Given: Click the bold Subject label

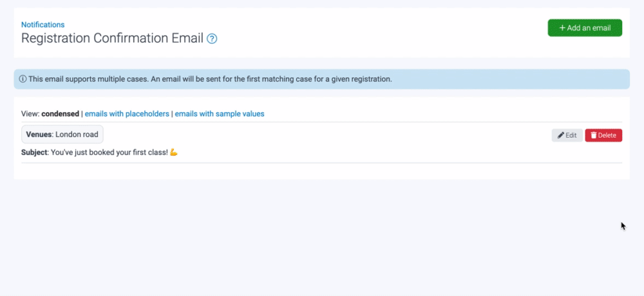Looking at the screenshot, I should pyautogui.click(x=34, y=153).
